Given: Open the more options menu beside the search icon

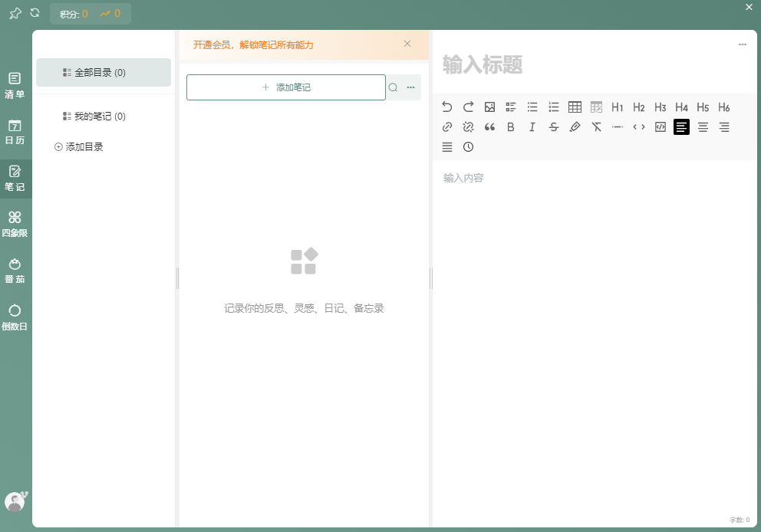Looking at the screenshot, I should pyautogui.click(x=411, y=87).
